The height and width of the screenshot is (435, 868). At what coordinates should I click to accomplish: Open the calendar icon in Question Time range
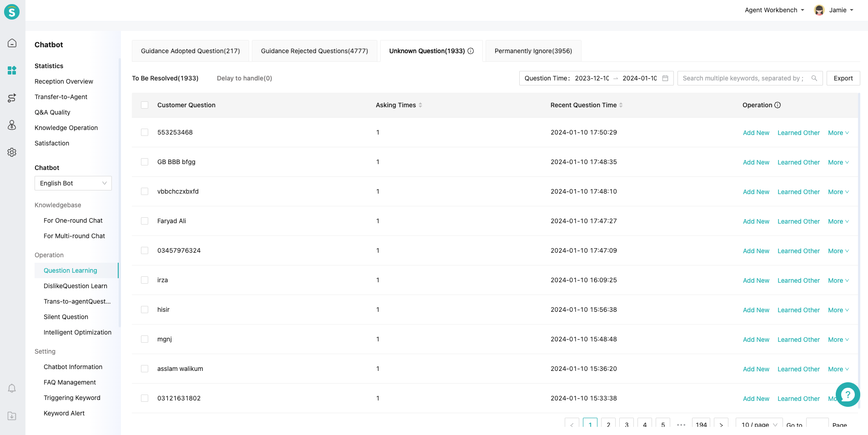(x=665, y=78)
